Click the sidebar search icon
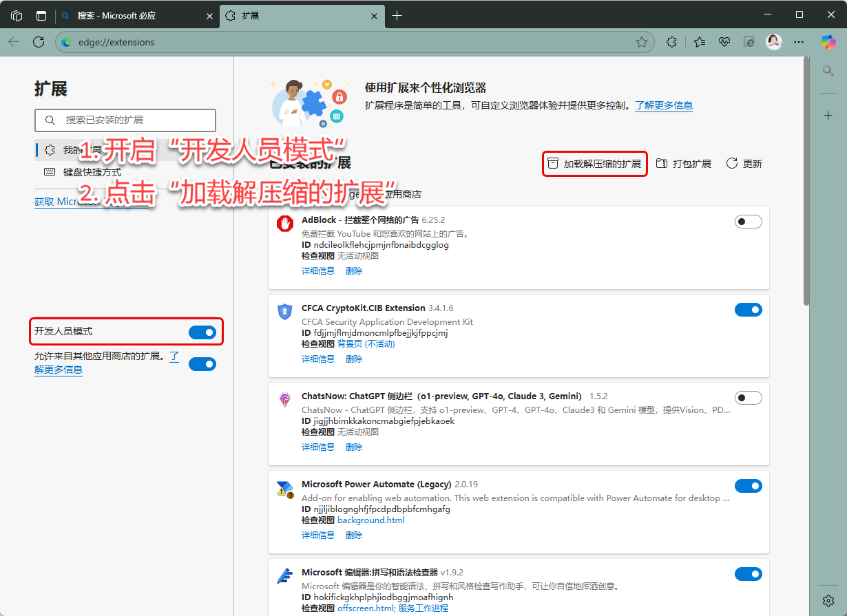The width and height of the screenshot is (847, 616). point(828,70)
